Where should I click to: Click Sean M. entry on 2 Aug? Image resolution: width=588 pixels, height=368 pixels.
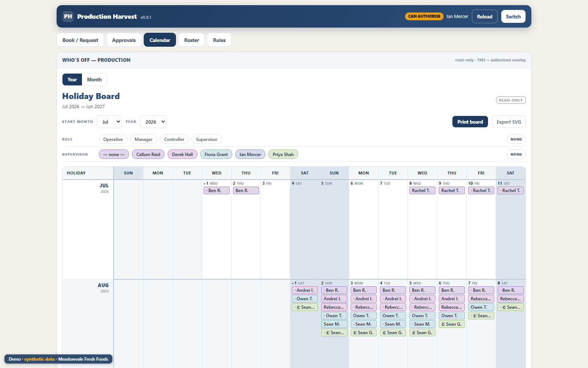(334, 324)
